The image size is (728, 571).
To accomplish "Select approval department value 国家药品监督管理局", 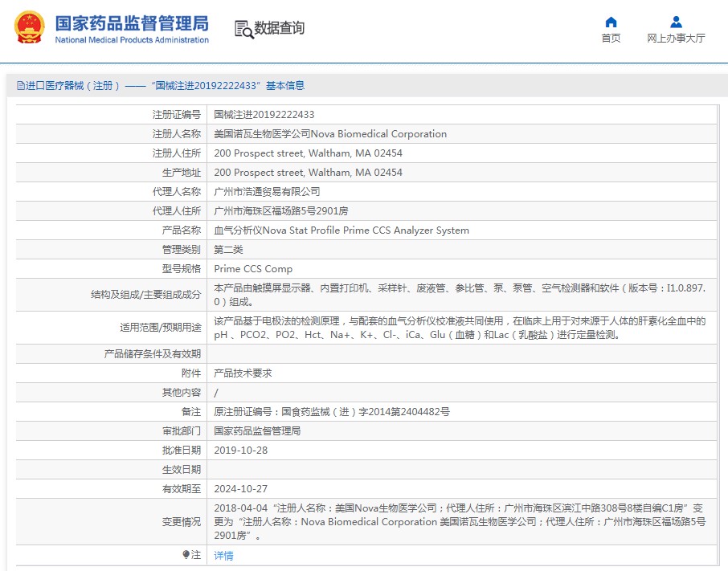I will [257, 431].
